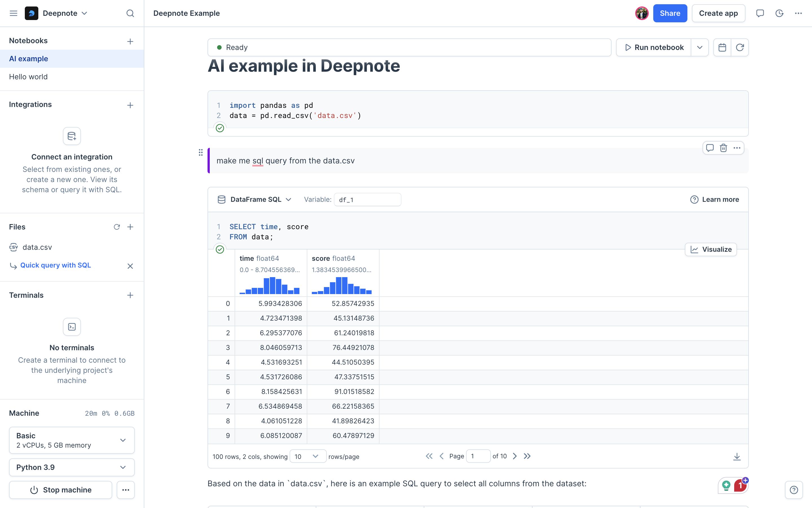Comment on the AI prompt block

tap(710, 148)
